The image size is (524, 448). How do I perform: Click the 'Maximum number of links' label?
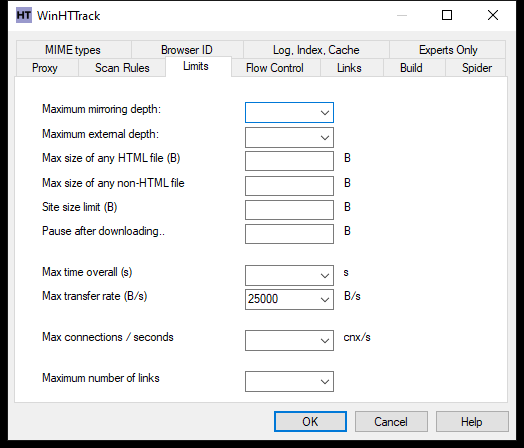pos(101,378)
